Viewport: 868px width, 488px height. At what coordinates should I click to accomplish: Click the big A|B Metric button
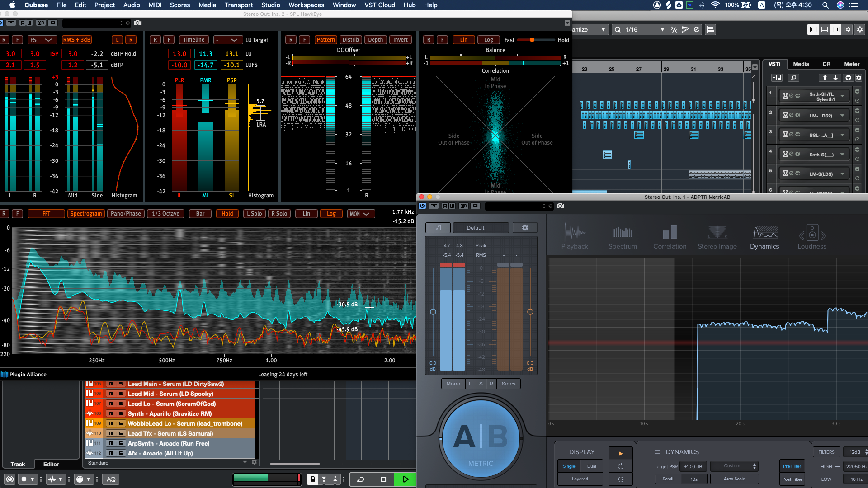point(481,438)
